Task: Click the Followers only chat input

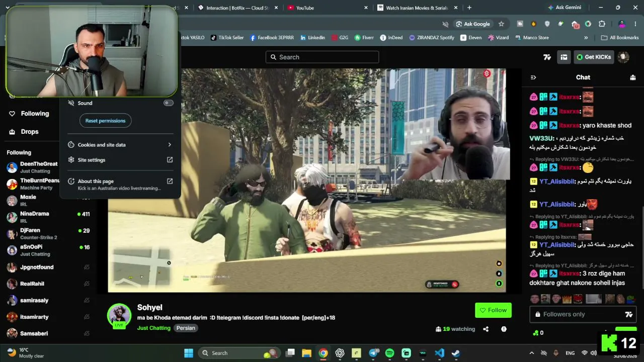Action: pos(583,314)
